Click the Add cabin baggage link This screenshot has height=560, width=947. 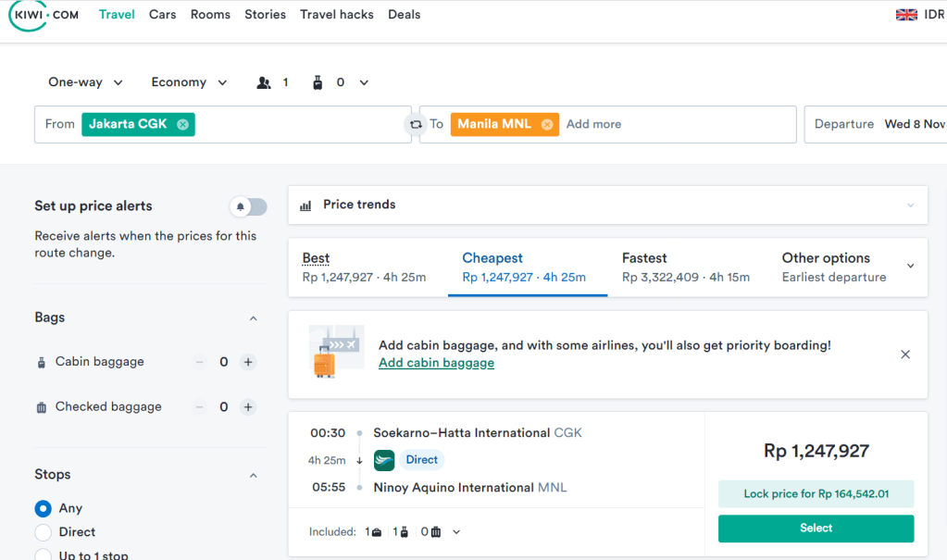click(436, 363)
